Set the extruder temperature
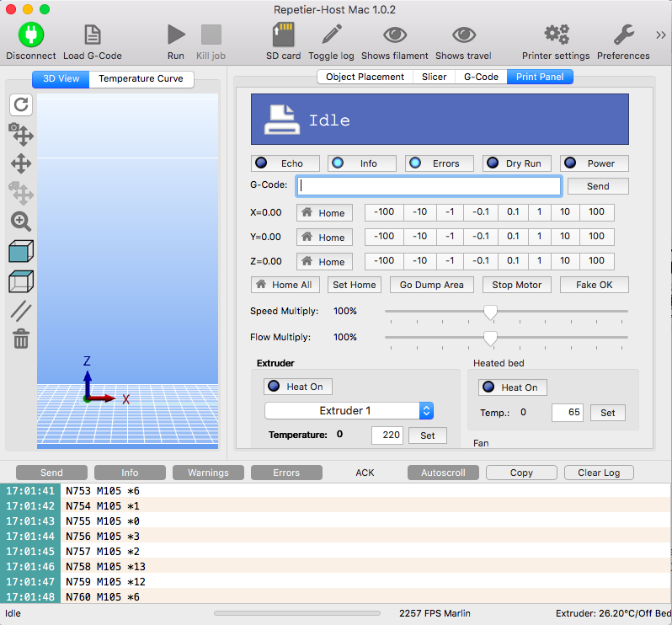Image resolution: width=672 pixels, height=625 pixels. point(428,435)
